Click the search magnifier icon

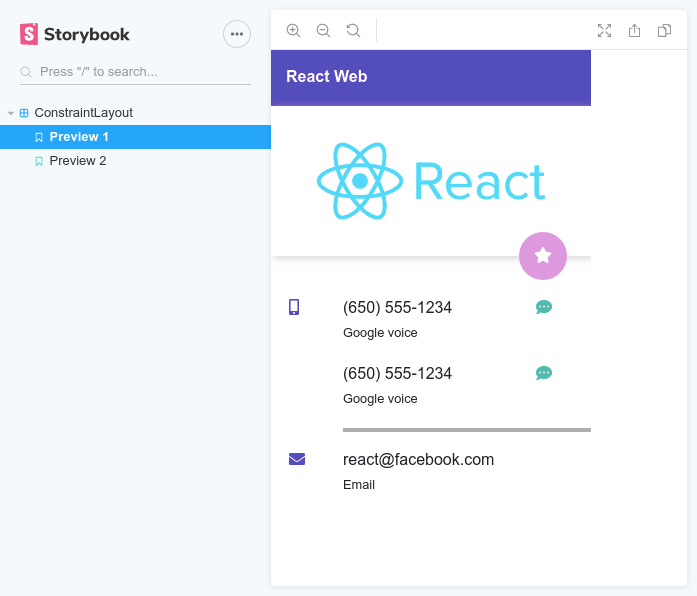tap(26, 72)
